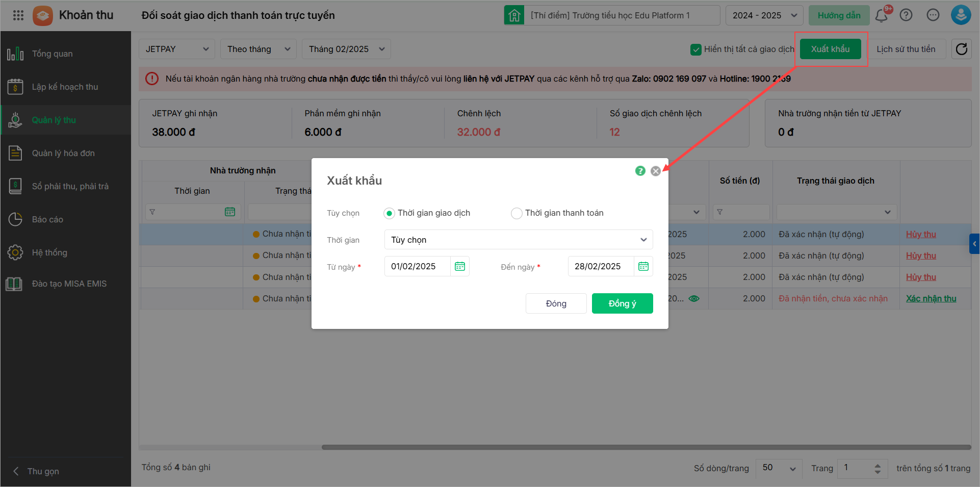980x487 pixels.
Task: Click the Đóng button in dialog
Action: pos(556,303)
